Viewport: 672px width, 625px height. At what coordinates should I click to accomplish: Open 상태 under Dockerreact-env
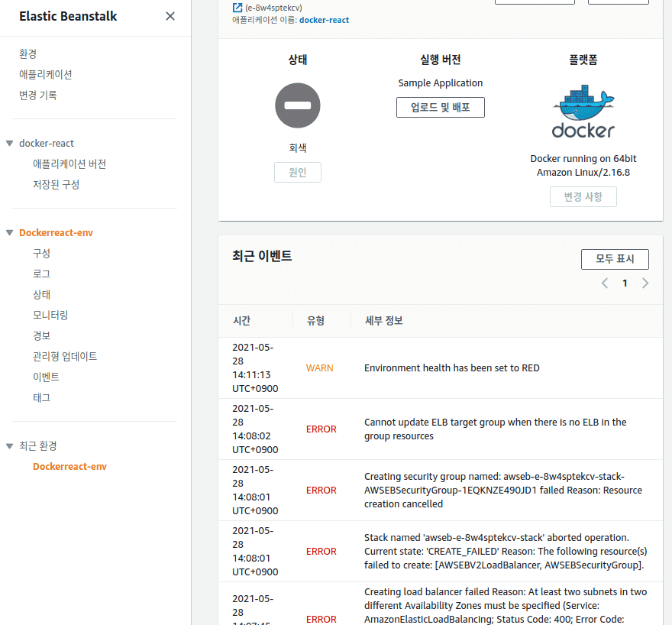coord(41,294)
